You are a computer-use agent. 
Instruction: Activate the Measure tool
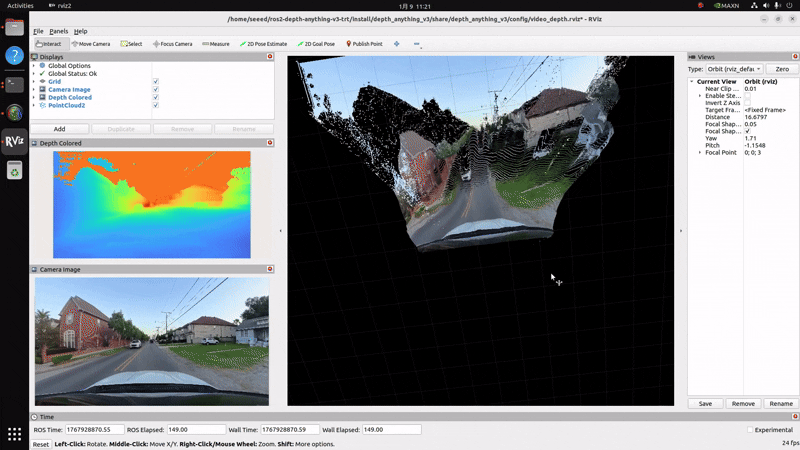(215, 44)
